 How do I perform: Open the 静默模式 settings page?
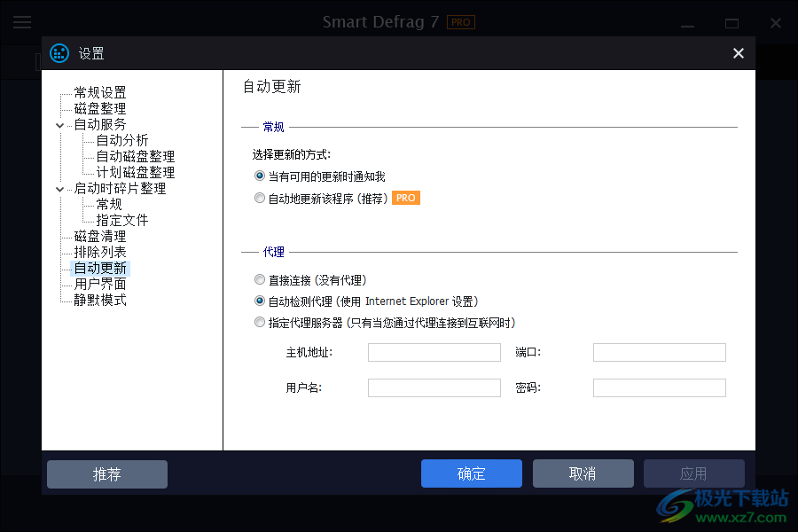[x=99, y=300]
